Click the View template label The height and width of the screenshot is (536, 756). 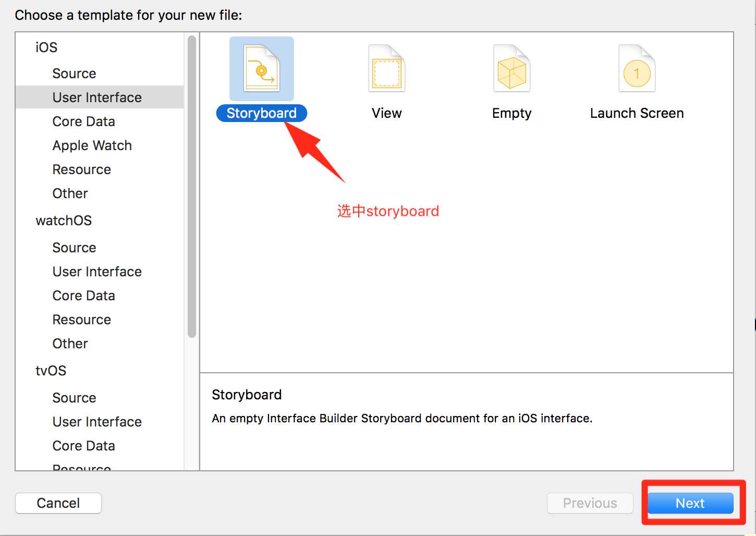387,113
